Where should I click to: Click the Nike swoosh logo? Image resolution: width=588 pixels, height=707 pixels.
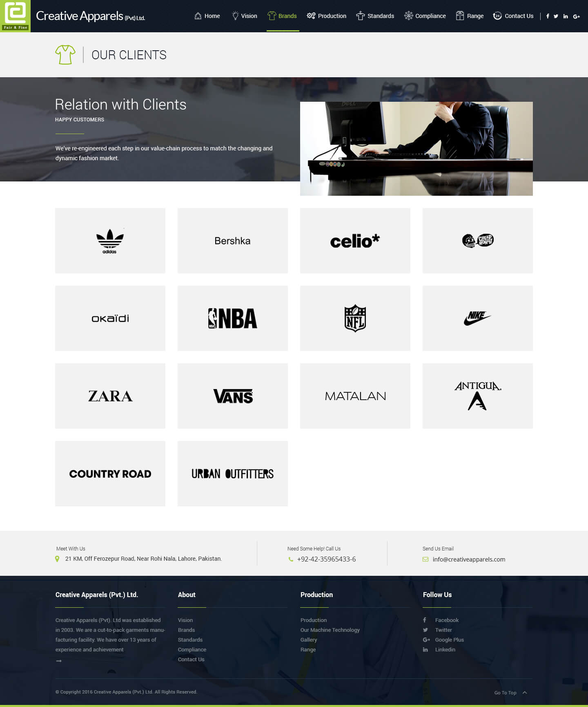pyautogui.click(x=478, y=318)
